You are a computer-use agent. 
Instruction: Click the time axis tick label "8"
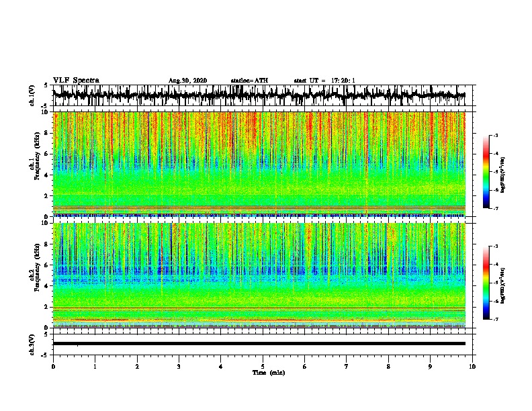[388, 367]
